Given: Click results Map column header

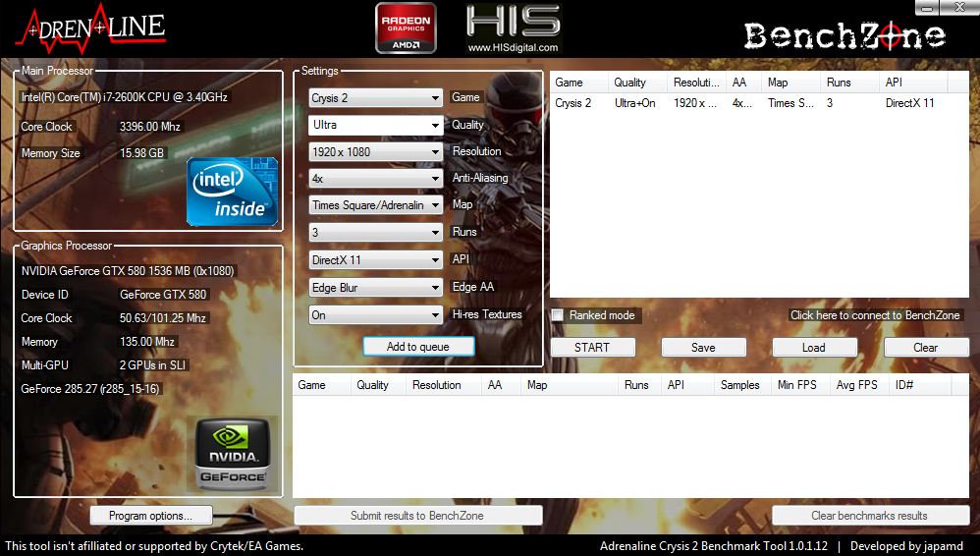Looking at the screenshot, I should 570,385.
